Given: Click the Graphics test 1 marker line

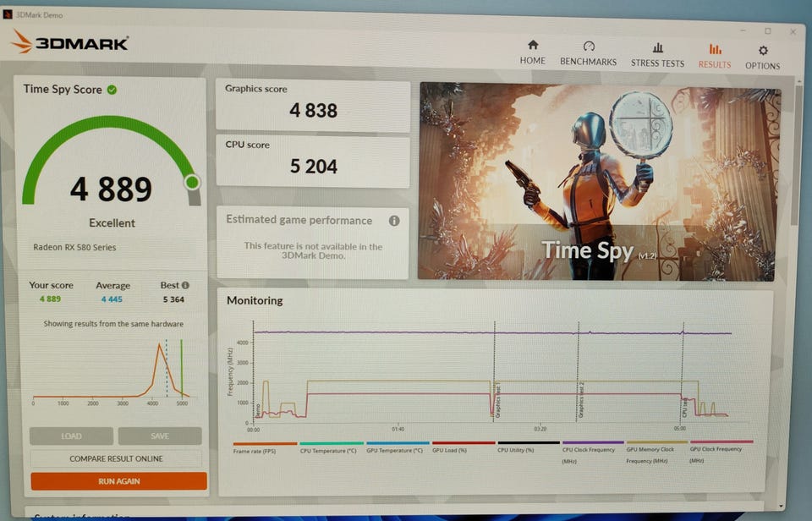Looking at the screenshot, I should click(495, 372).
